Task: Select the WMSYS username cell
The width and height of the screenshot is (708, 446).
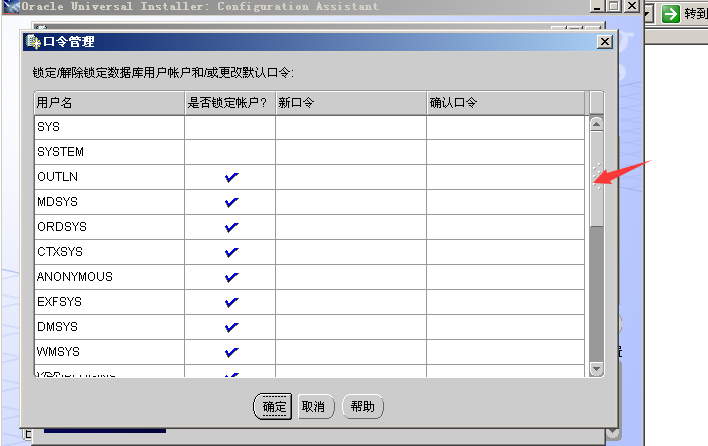Action: coord(109,352)
